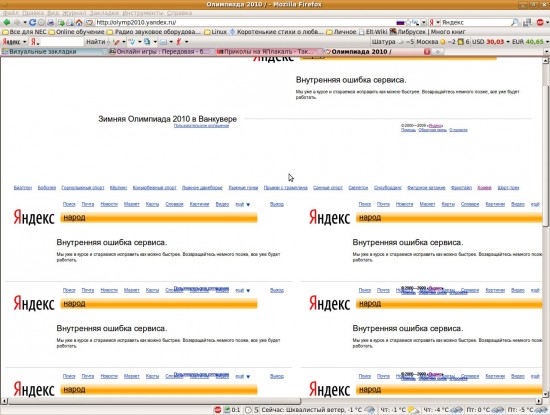Click the Биатлон sport link
Viewport: 550px width, 415px height.
(23, 188)
